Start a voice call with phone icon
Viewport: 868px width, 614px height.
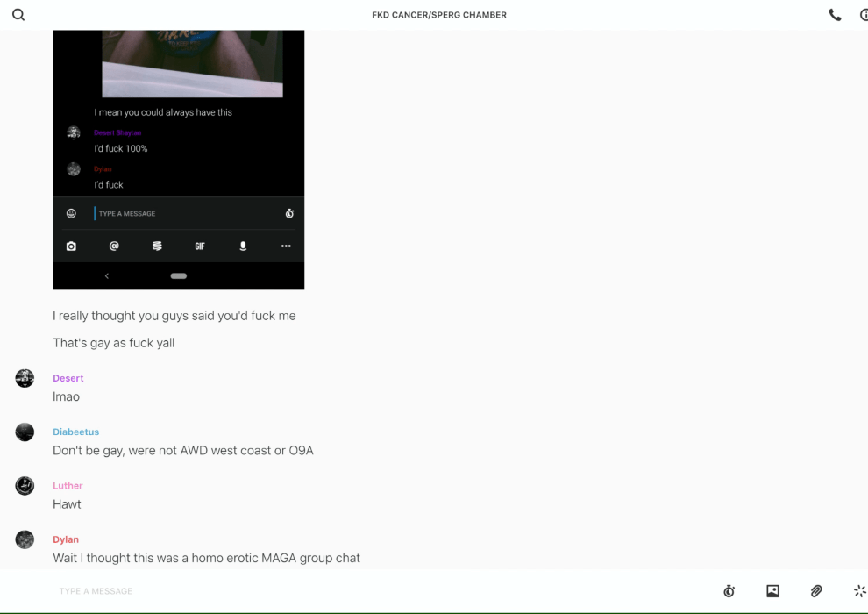(835, 15)
